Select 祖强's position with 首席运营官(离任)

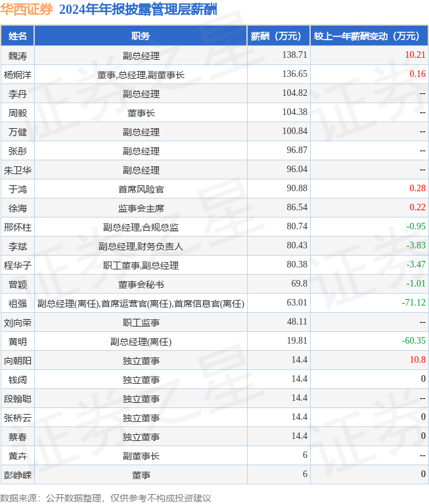tap(141, 304)
